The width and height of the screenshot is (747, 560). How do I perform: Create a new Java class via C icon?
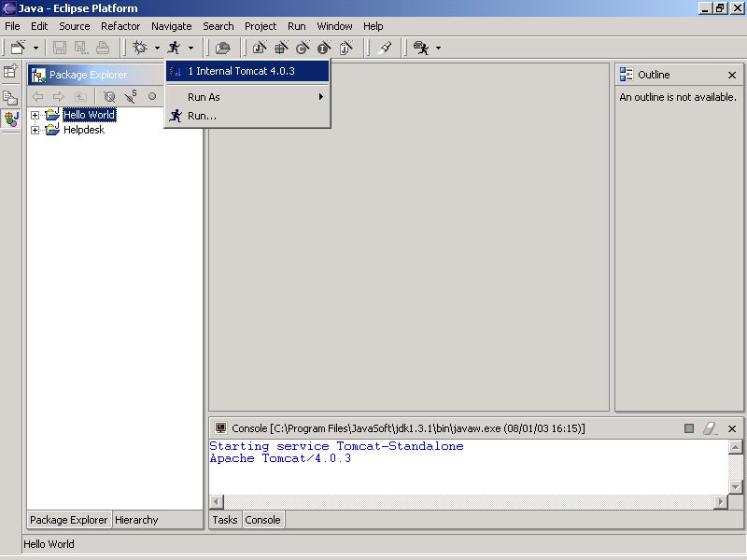(x=303, y=48)
